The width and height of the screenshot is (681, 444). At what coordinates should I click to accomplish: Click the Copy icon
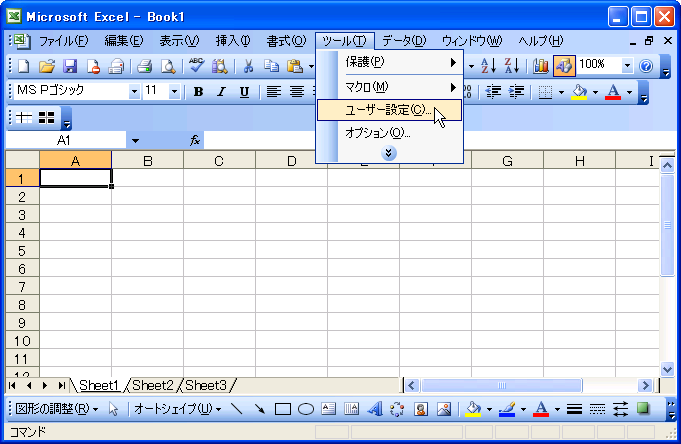tap(271, 66)
